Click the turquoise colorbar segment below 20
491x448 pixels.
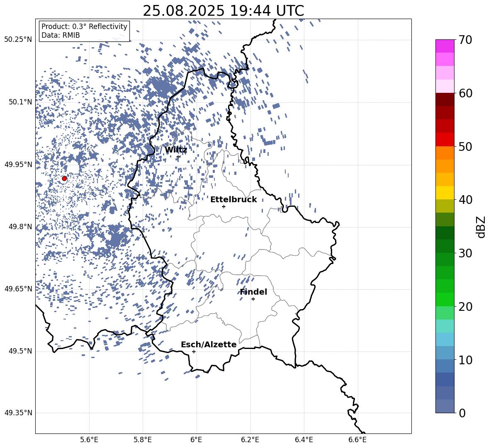(x=445, y=326)
